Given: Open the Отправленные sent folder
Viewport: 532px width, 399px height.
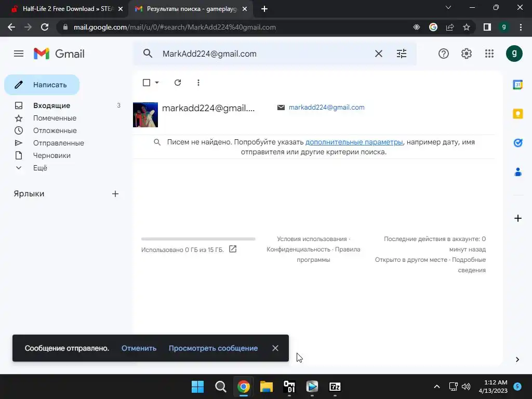Looking at the screenshot, I should point(58,143).
